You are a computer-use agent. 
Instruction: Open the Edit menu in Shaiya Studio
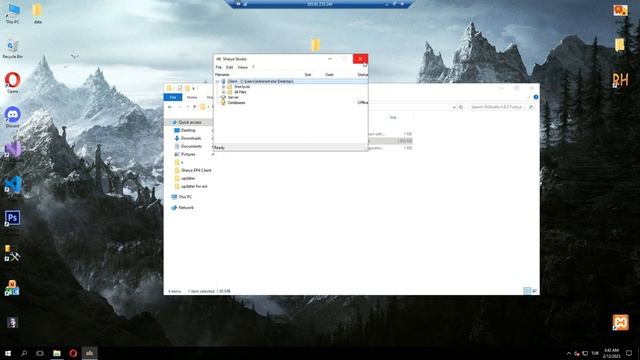click(229, 67)
